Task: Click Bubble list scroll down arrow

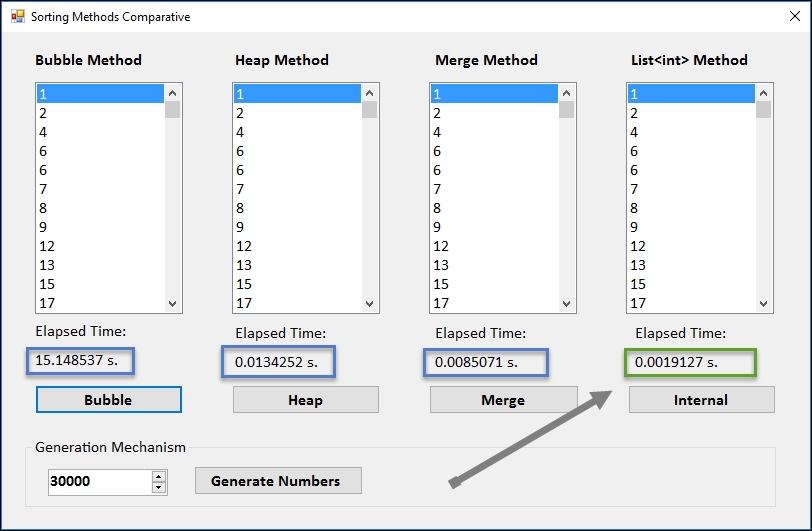Action: [172, 304]
